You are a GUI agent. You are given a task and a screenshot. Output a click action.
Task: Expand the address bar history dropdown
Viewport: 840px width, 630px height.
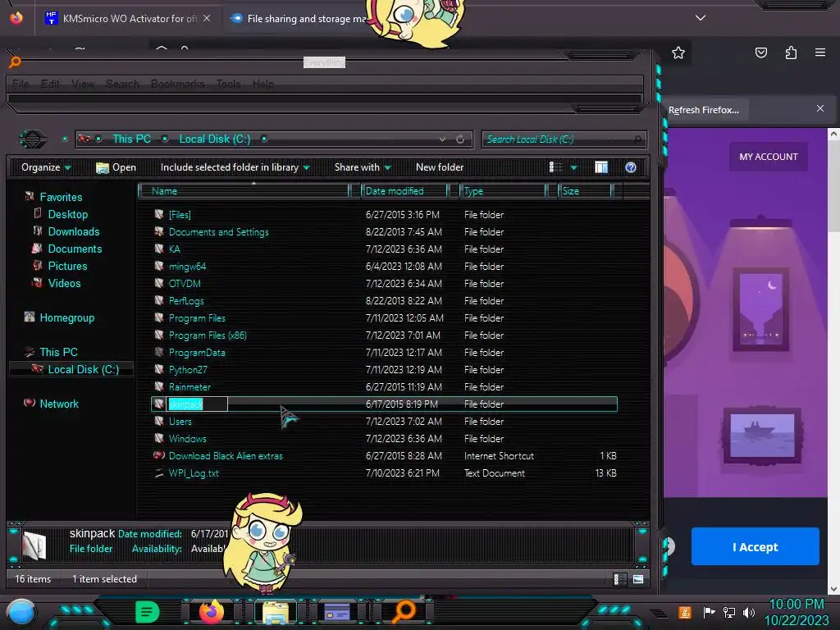click(442, 139)
